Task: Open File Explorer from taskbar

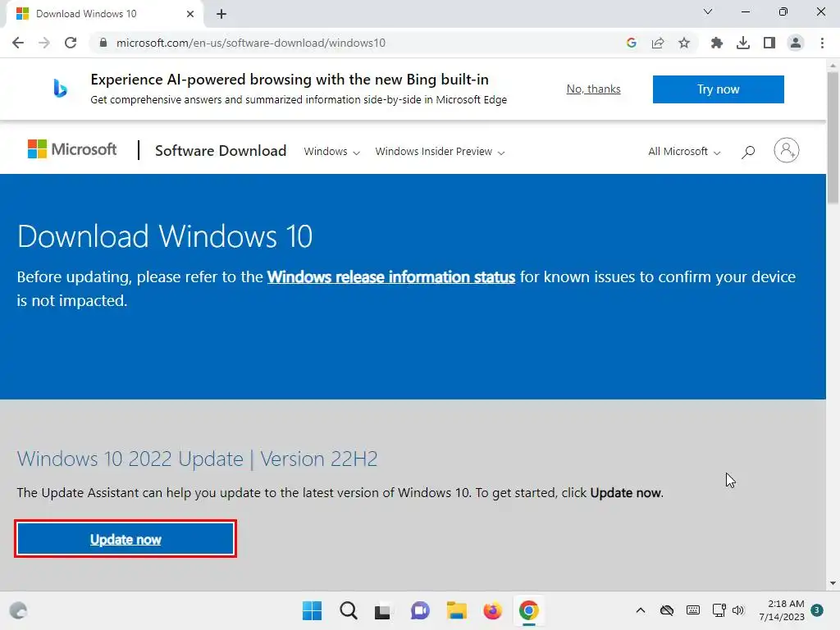Action: (456, 610)
